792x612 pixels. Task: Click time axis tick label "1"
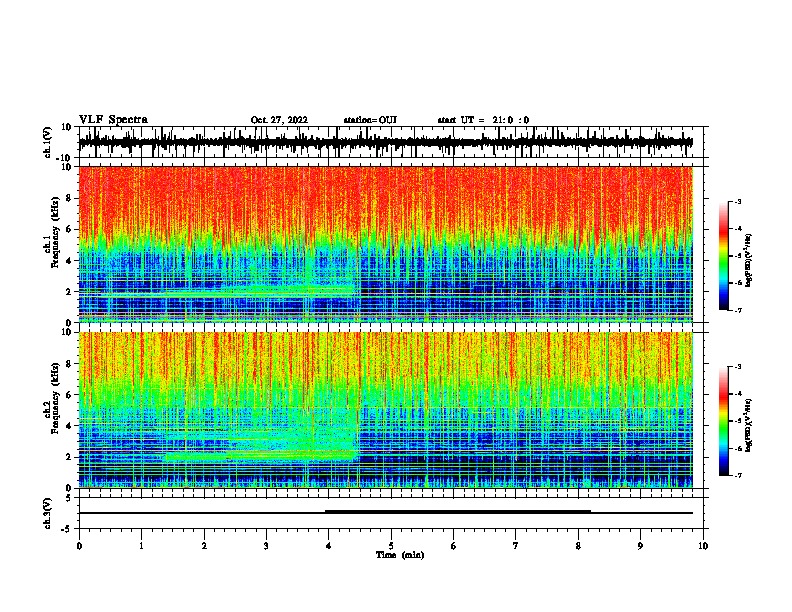[141, 546]
